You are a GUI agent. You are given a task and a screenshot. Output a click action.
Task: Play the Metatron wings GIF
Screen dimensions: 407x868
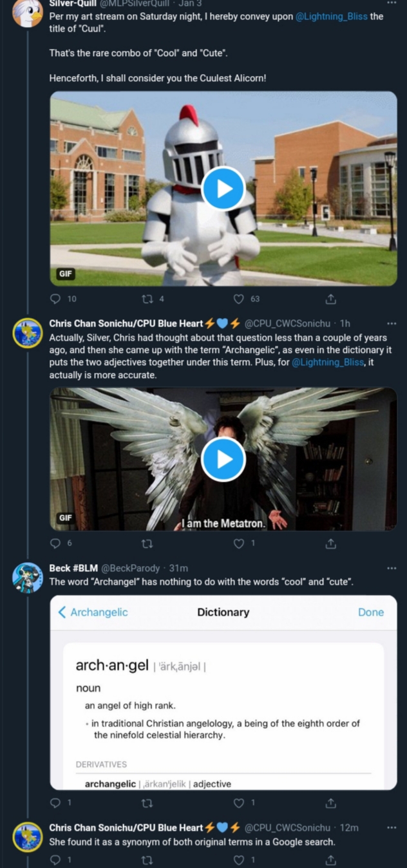(x=223, y=458)
